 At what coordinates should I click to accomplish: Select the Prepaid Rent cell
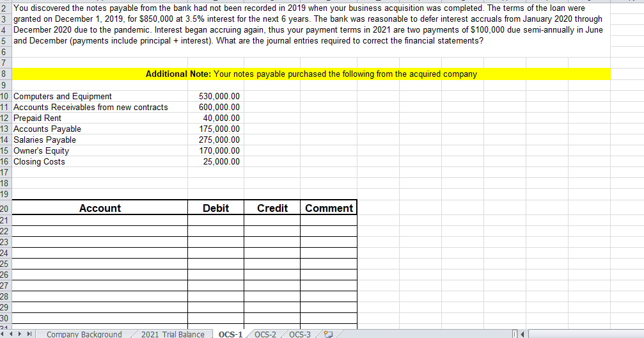100,118
